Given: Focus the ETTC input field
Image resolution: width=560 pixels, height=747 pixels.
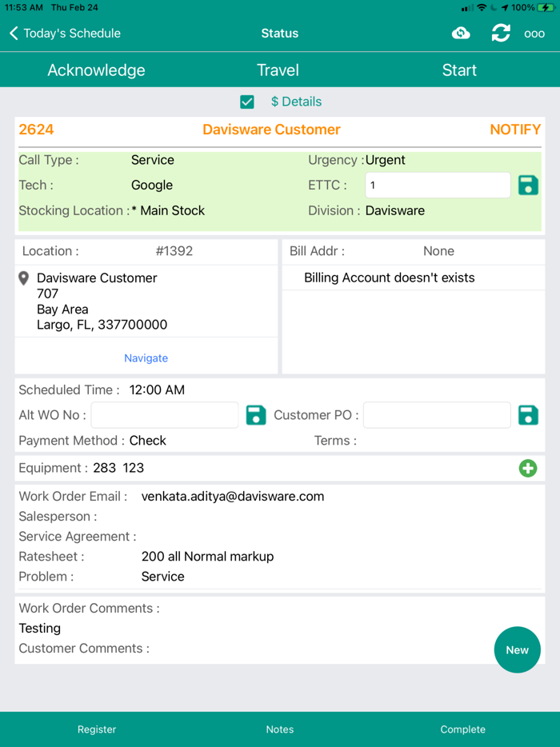Looking at the screenshot, I should (438, 186).
